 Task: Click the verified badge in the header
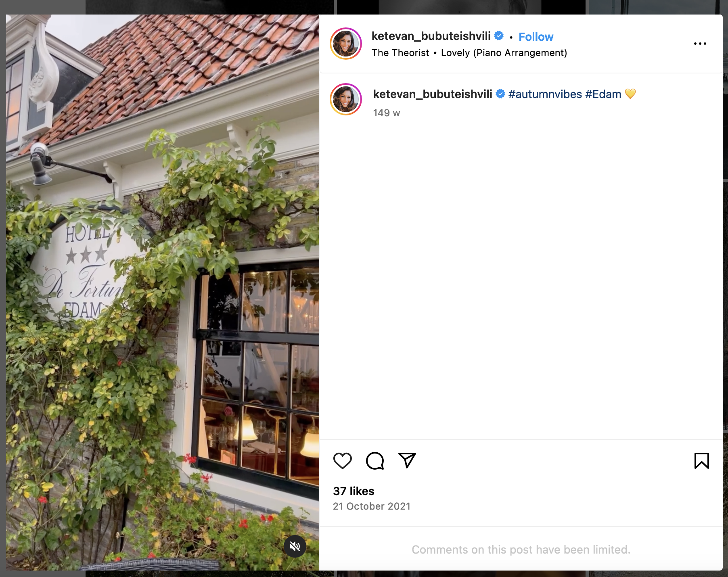(499, 36)
